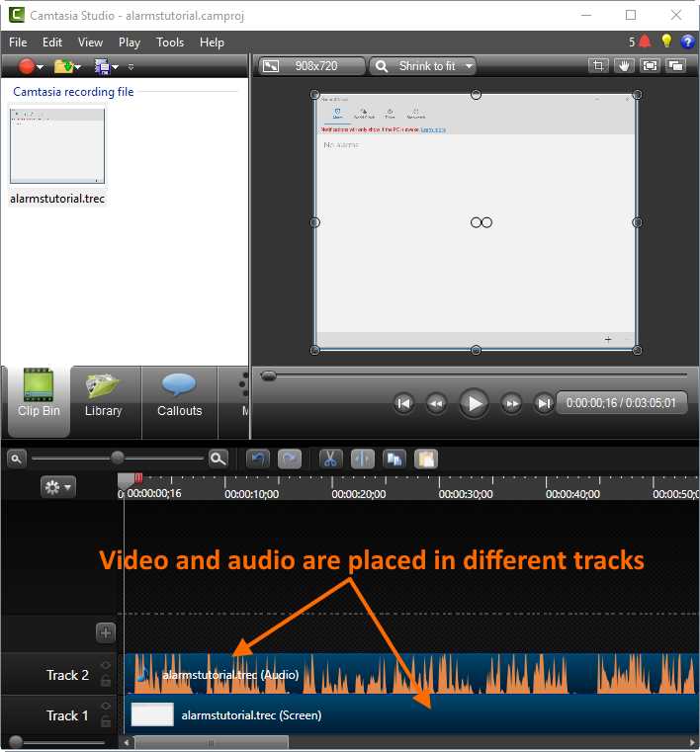Click the Produce and share icon

pyautogui.click(x=102, y=66)
